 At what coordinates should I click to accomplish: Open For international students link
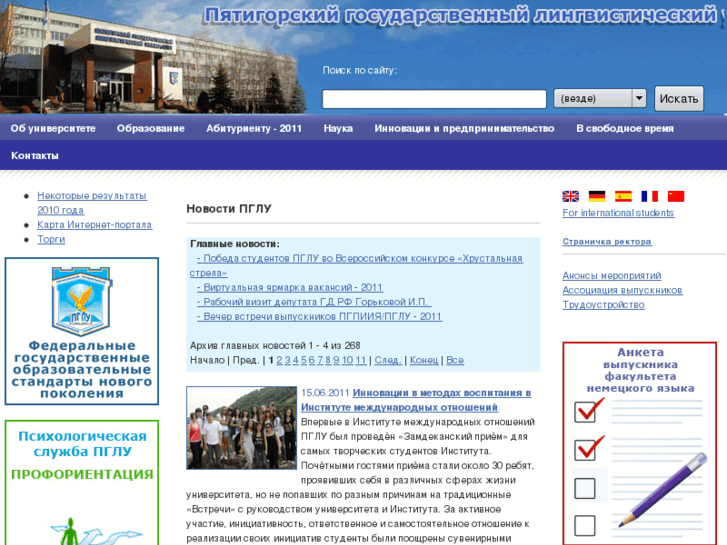click(x=618, y=213)
